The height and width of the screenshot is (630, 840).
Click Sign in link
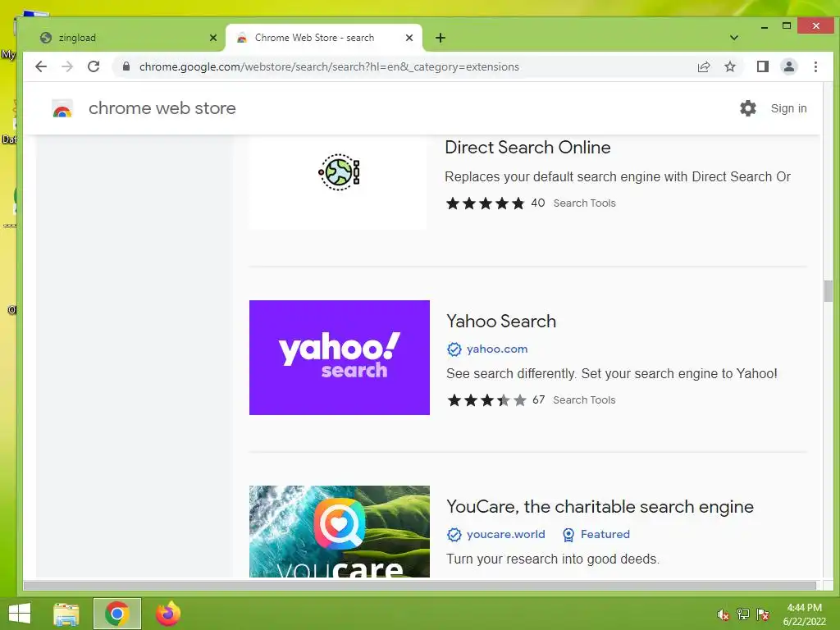point(788,108)
